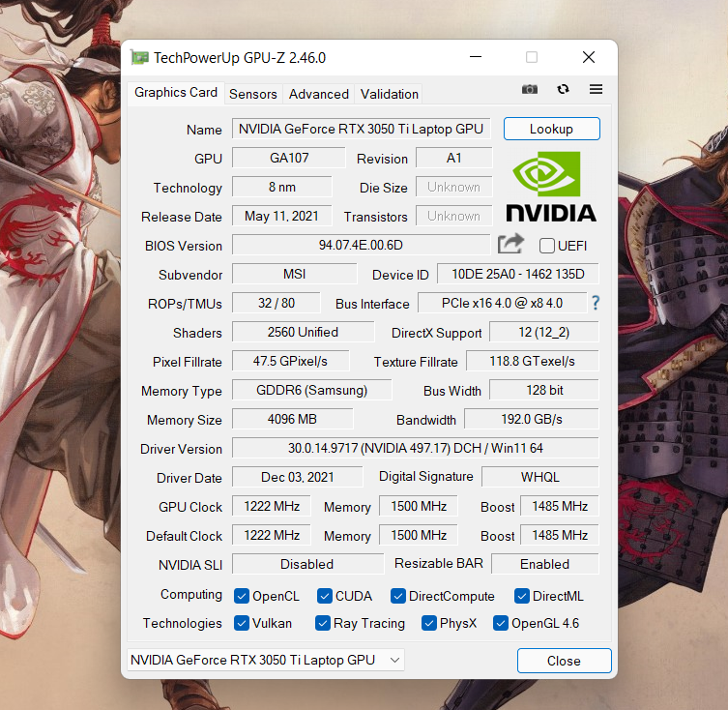The width and height of the screenshot is (728, 710).
Task: Close GPU-Z with the title bar X
Action: [589, 57]
